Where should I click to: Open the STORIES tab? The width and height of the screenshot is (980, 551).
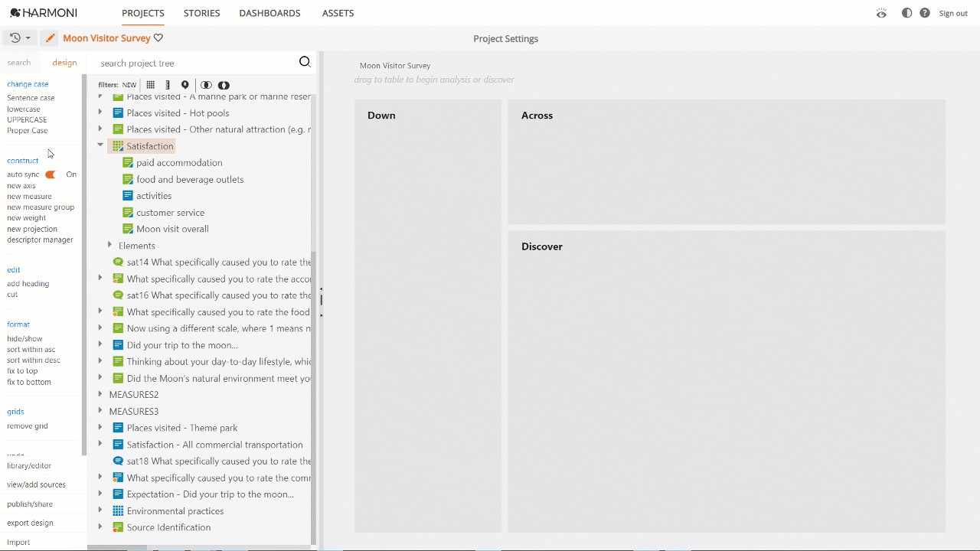[201, 13]
